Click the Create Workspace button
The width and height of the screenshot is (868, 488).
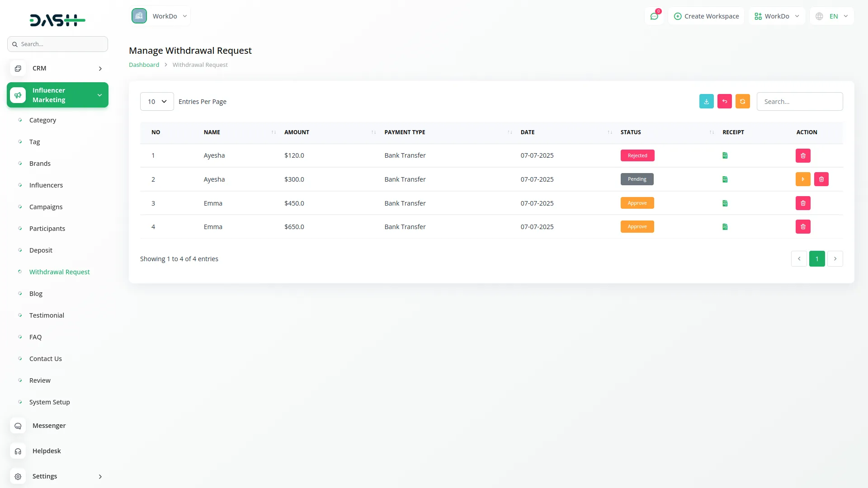706,16
